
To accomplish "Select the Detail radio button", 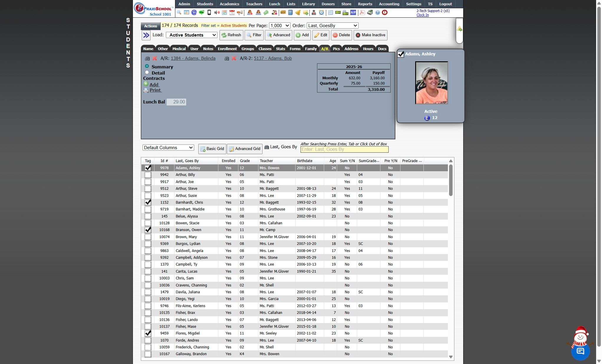I will point(147,73).
